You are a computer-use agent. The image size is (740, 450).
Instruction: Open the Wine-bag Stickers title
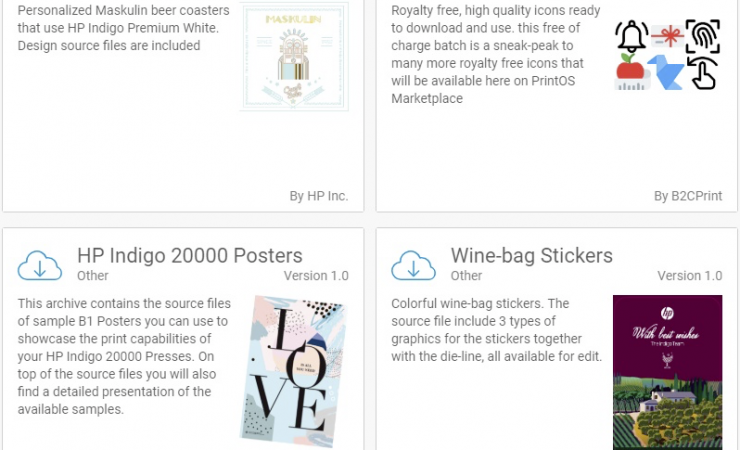pyautogui.click(x=531, y=255)
